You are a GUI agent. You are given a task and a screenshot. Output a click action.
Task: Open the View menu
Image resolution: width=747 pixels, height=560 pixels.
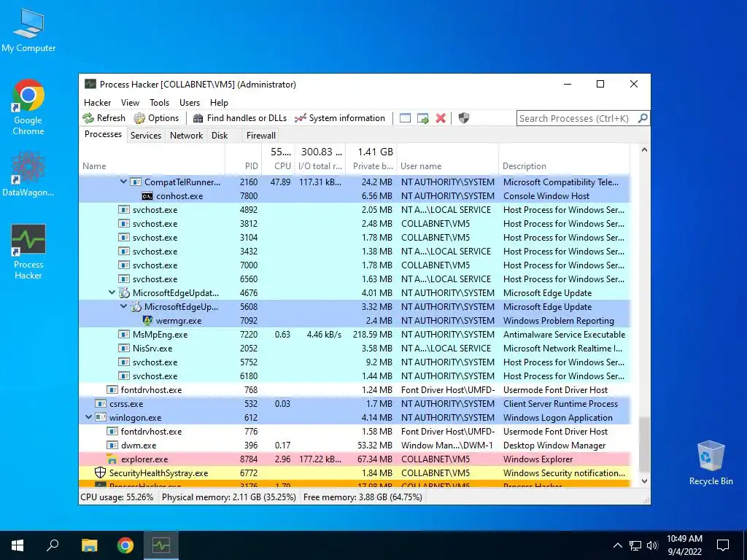130,102
